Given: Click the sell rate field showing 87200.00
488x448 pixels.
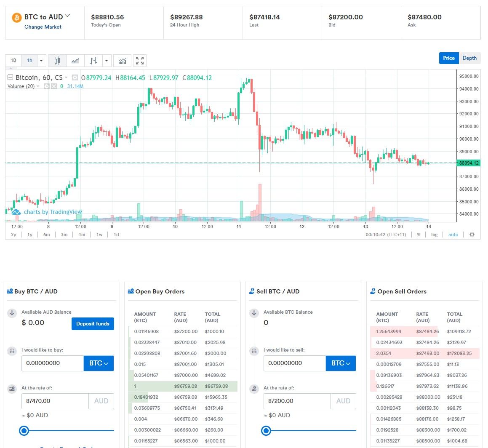Looking at the screenshot, I should click(297, 401).
